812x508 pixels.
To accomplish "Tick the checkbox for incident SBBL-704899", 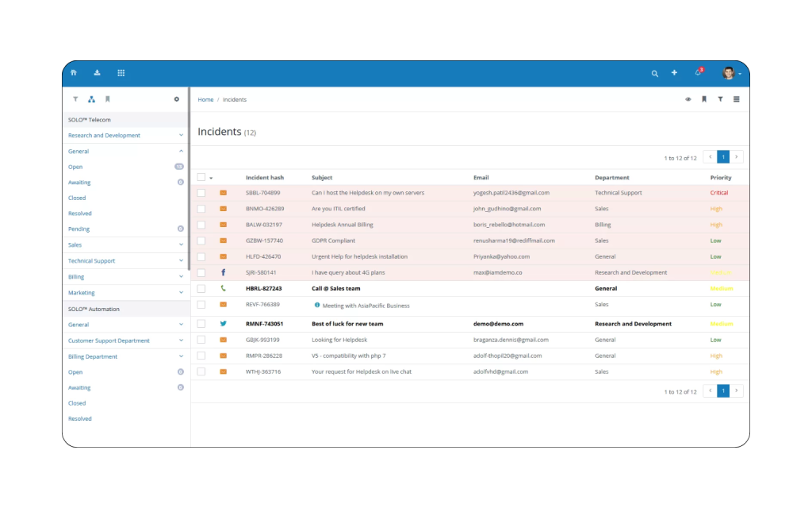I will point(201,192).
